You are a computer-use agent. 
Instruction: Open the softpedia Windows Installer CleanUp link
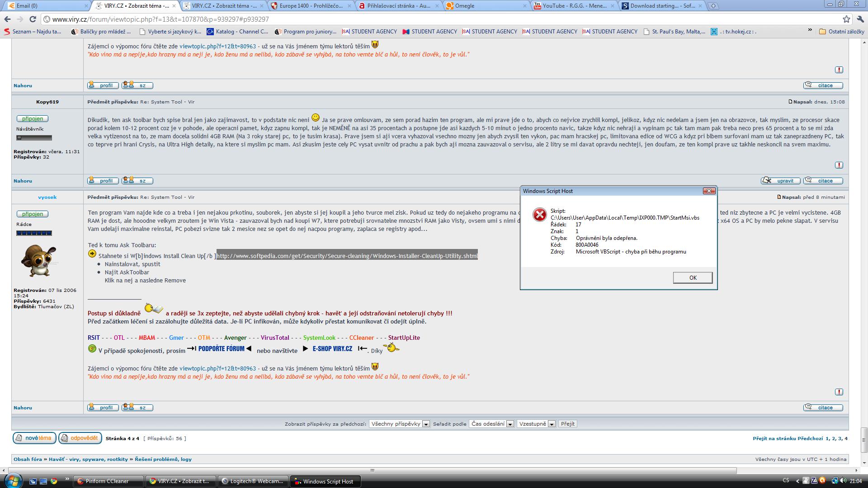click(347, 256)
